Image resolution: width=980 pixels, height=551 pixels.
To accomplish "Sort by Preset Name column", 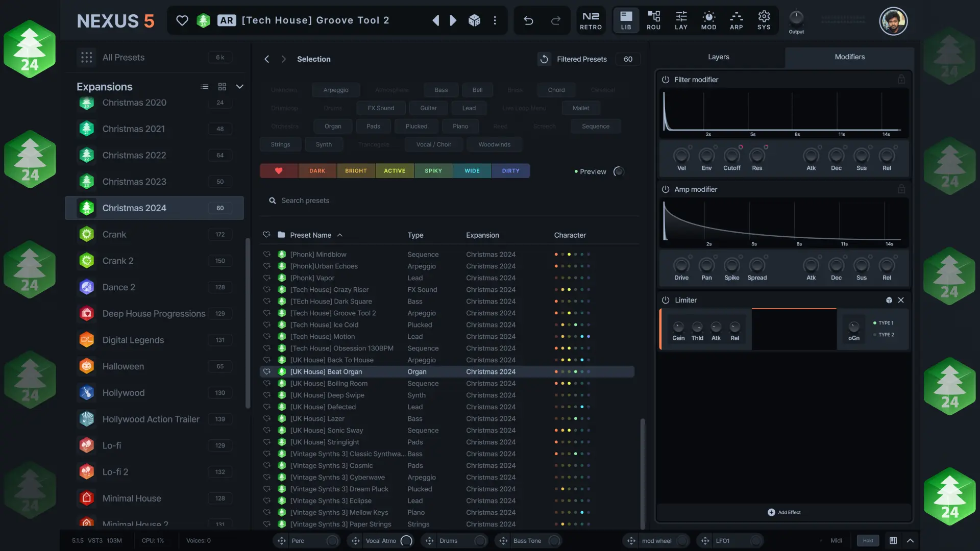I will [311, 235].
